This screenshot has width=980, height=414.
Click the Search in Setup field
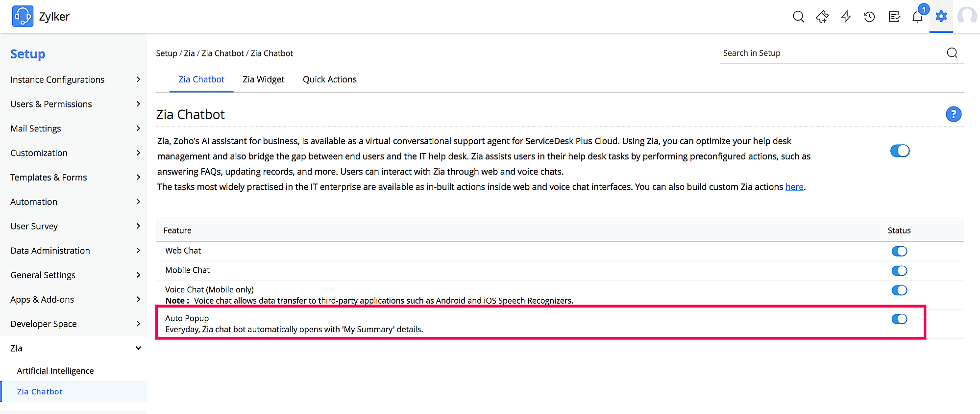click(x=833, y=53)
